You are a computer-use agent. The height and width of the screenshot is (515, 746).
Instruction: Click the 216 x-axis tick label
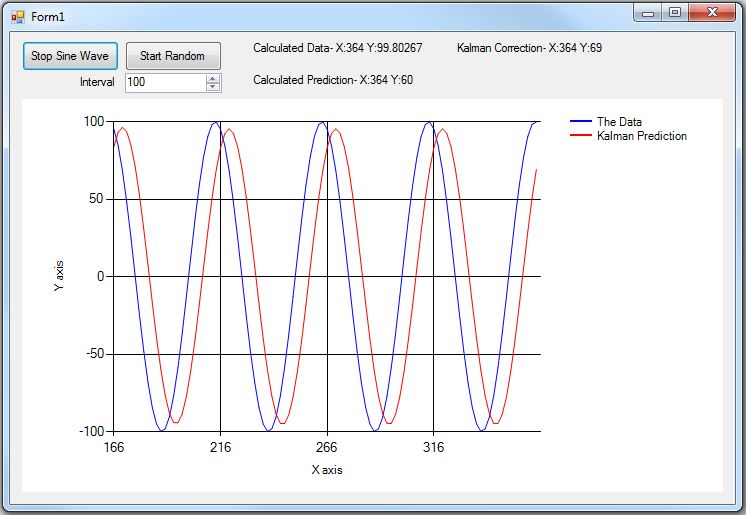(220, 447)
